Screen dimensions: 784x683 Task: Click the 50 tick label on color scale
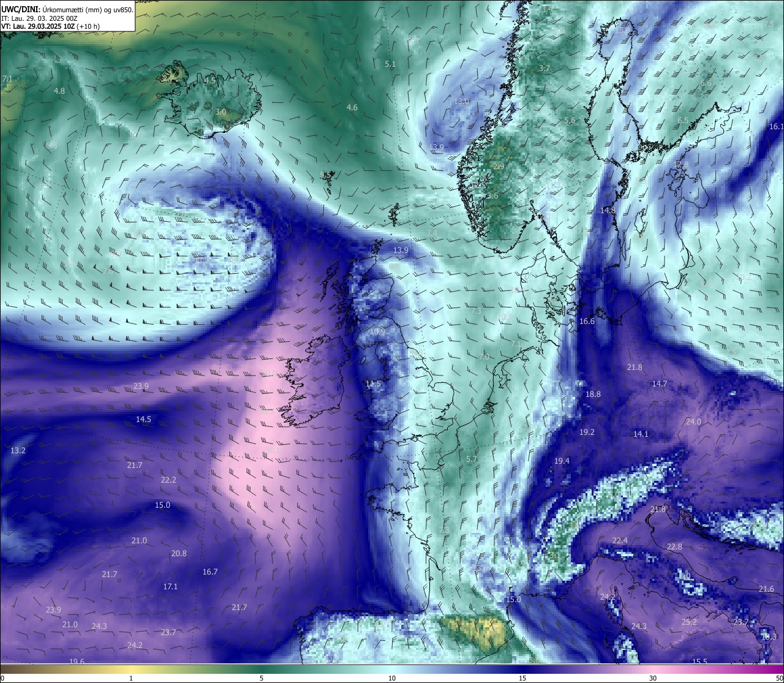779,678
